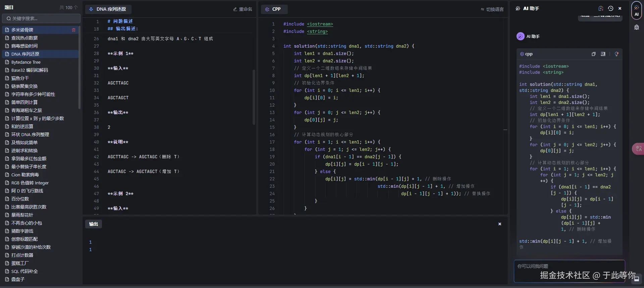Click the AI 助手 message avatar icon

point(520,36)
